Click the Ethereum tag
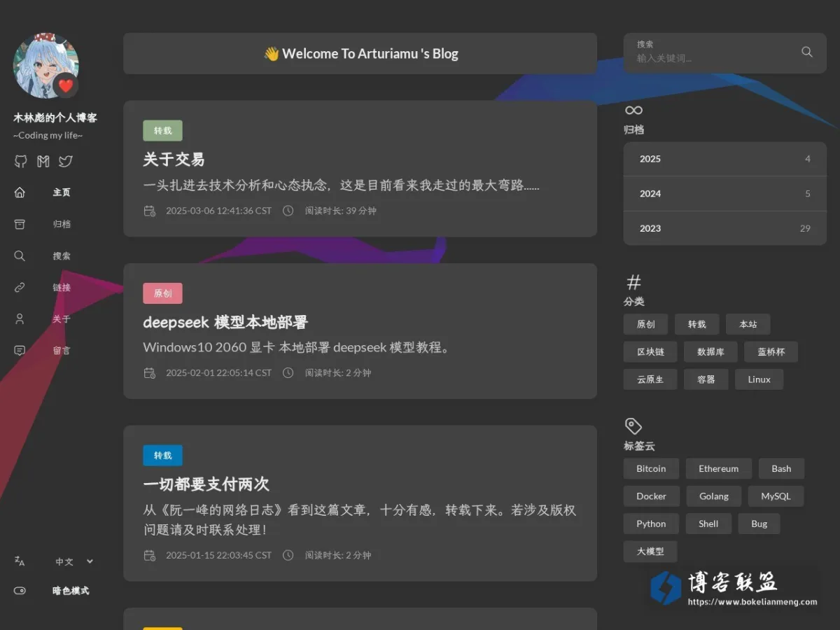840x630 pixels. point(718,468)
